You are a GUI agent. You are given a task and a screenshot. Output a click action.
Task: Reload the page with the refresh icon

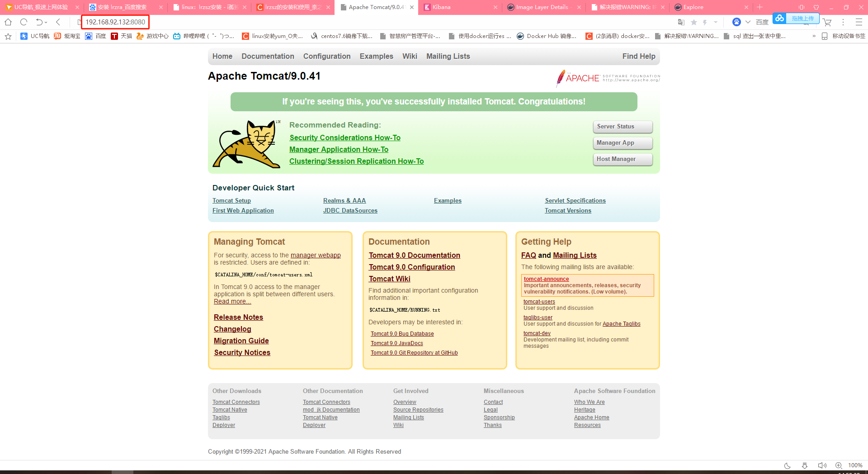(x=24, y=22)
